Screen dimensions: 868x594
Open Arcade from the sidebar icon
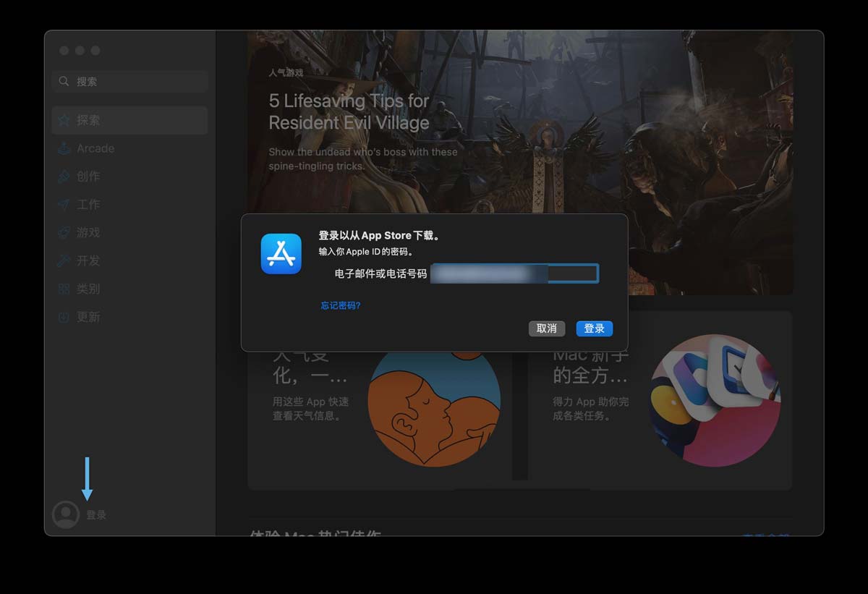tap(64, 148)
